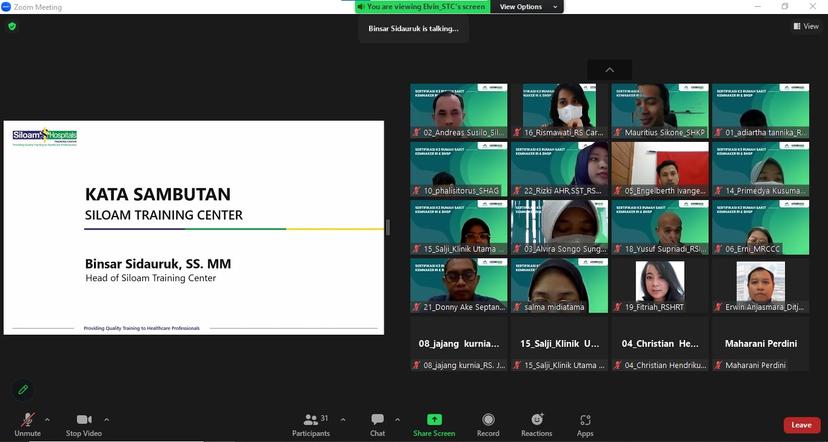Select the 04_Christian Hendriku tile

[x=660, y=343]
